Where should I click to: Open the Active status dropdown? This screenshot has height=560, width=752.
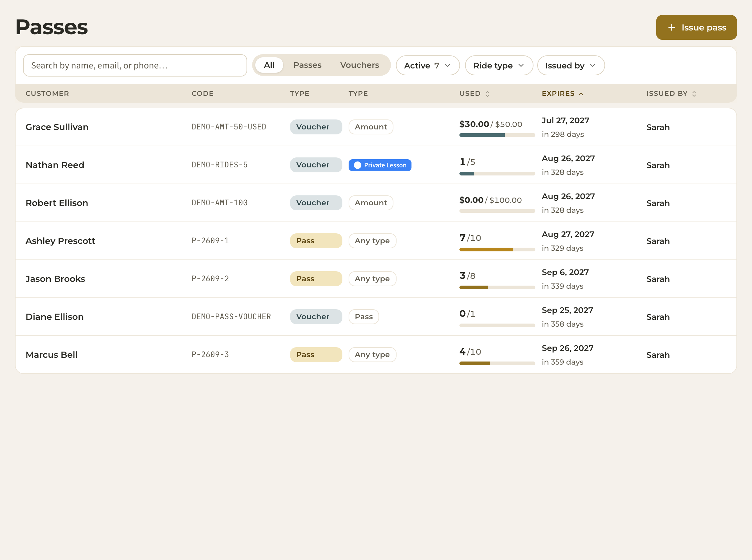tap(428, 65)
